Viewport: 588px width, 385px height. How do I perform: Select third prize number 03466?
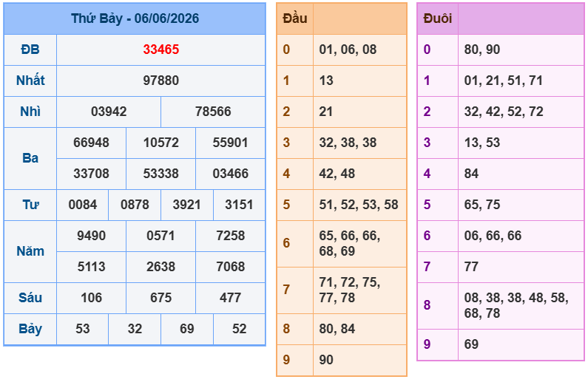click(230, 174)
